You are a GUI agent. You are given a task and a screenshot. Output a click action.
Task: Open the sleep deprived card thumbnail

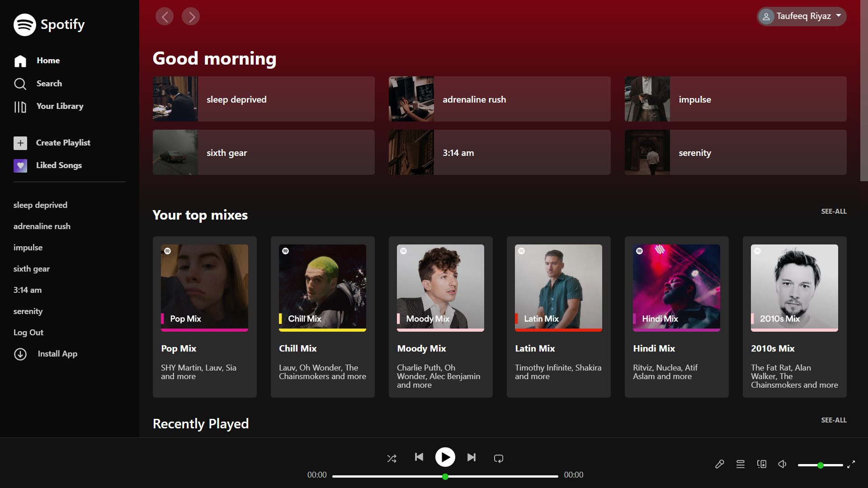point(175,99)
